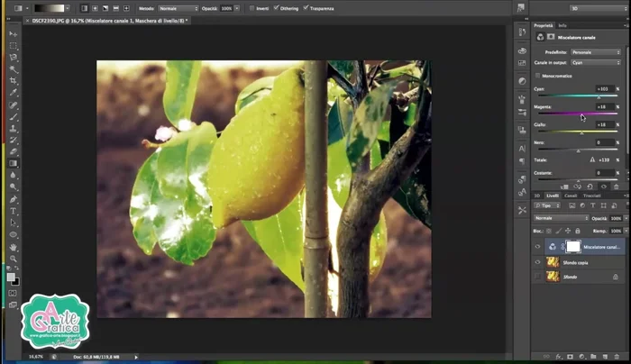Activate the Hand tool
631x364 pixels.
tap(13, 246)
